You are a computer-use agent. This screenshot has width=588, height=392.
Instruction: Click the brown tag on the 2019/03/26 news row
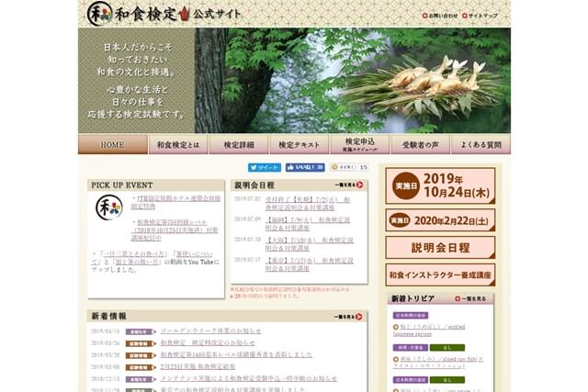[x=141, y=343]
